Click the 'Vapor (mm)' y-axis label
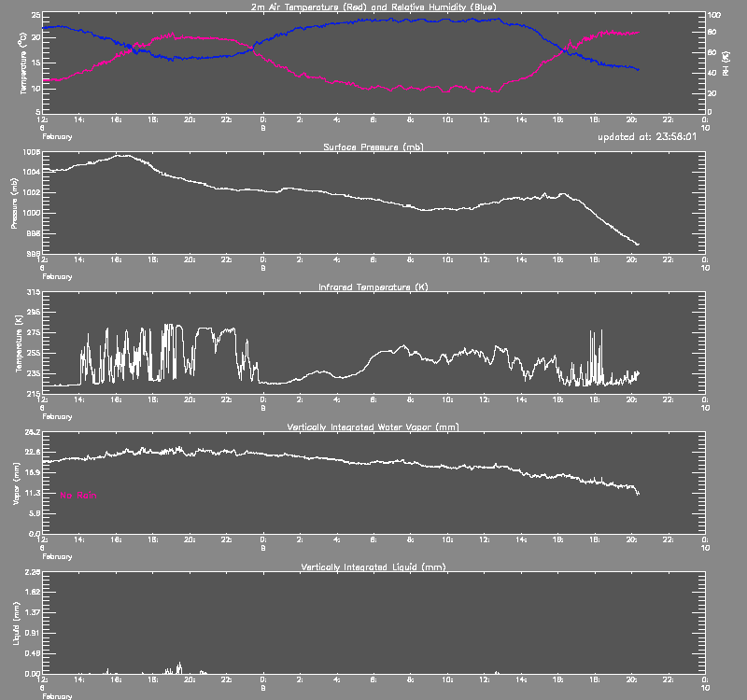 pos(16,483)
